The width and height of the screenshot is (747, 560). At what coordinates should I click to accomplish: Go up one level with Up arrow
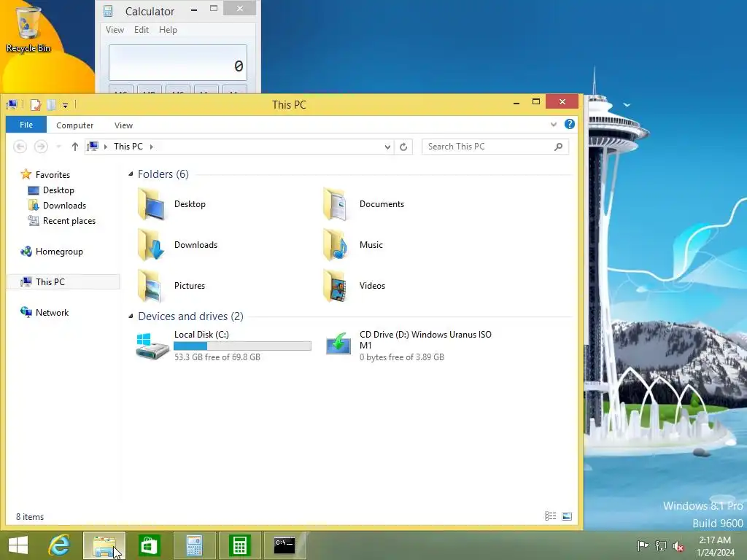75,147
